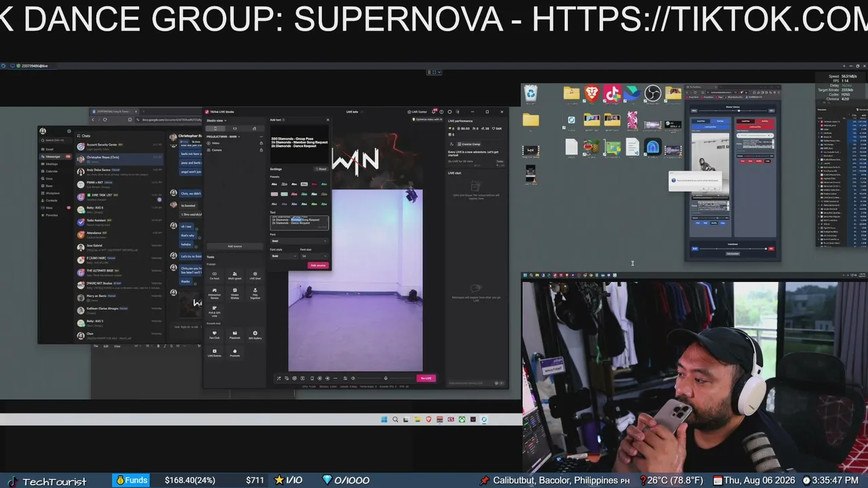
Task: Open the Recycle Bin on desktop
Action: click(x=531, y=93)
